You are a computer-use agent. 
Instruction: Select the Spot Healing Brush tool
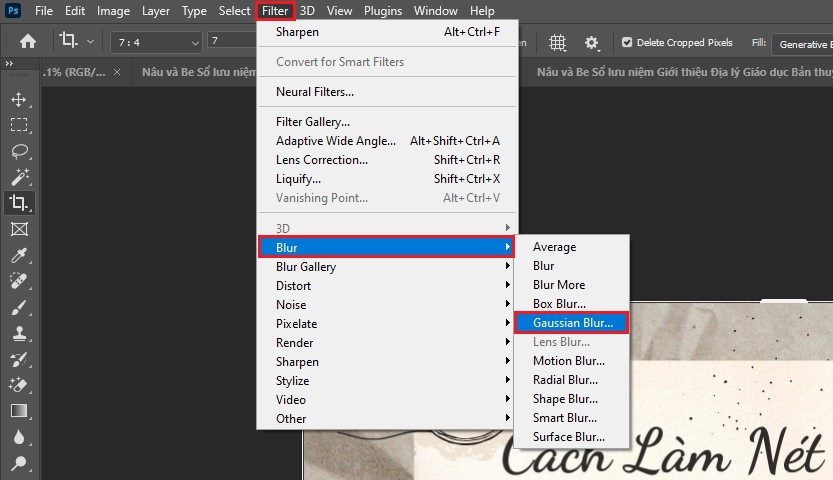point(19,281)
